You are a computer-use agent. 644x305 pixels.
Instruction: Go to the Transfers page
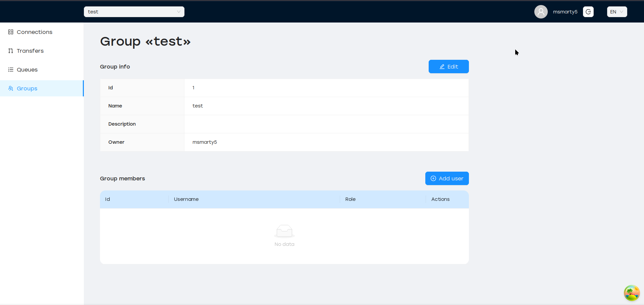click(x=30, y=51)
